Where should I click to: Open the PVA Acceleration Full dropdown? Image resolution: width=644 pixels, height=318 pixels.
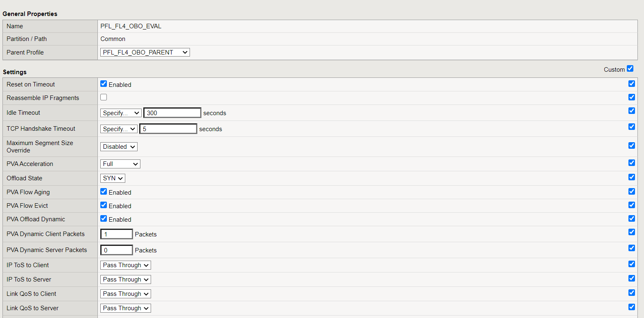point(120,164)
